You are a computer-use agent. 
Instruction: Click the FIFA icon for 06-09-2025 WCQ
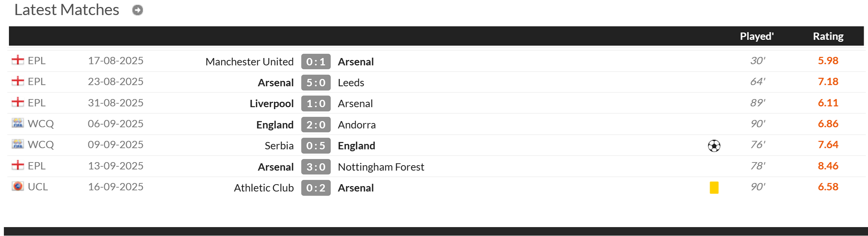18,123
